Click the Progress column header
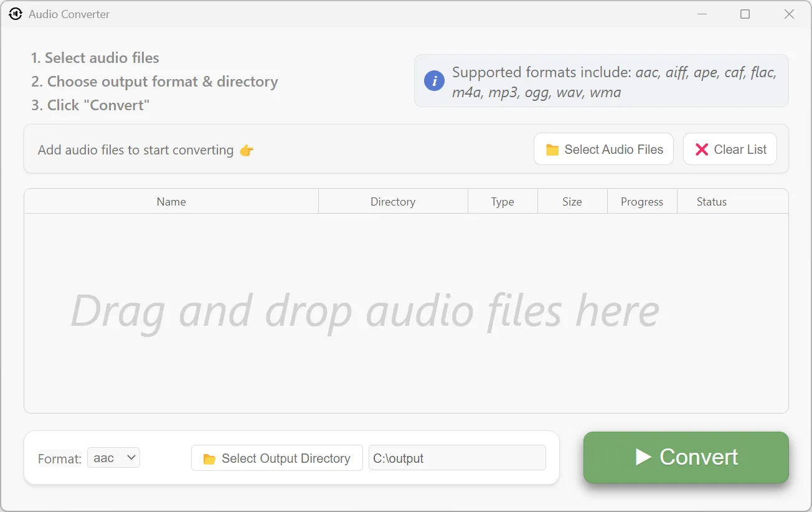This screenshot has height=512, width=812. coord(641,201)
